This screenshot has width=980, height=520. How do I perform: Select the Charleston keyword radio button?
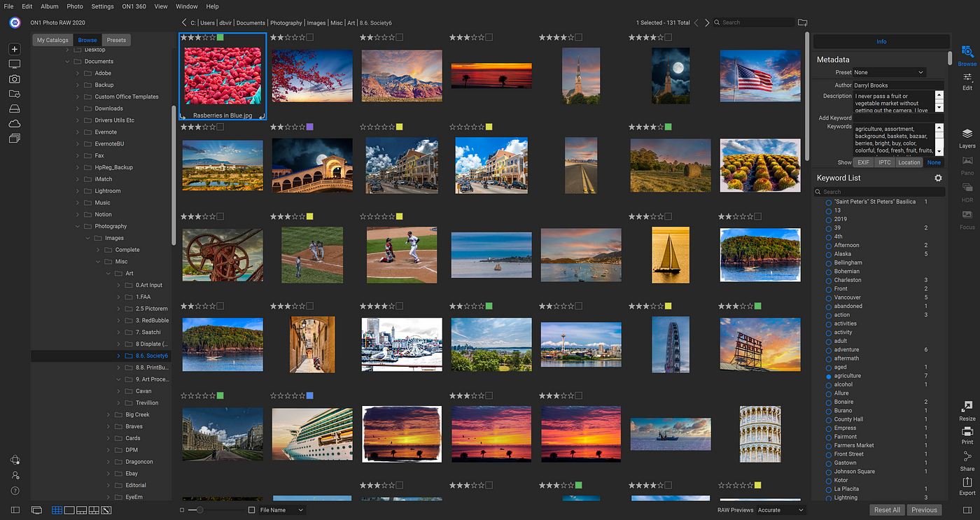[x=829, y=280]
